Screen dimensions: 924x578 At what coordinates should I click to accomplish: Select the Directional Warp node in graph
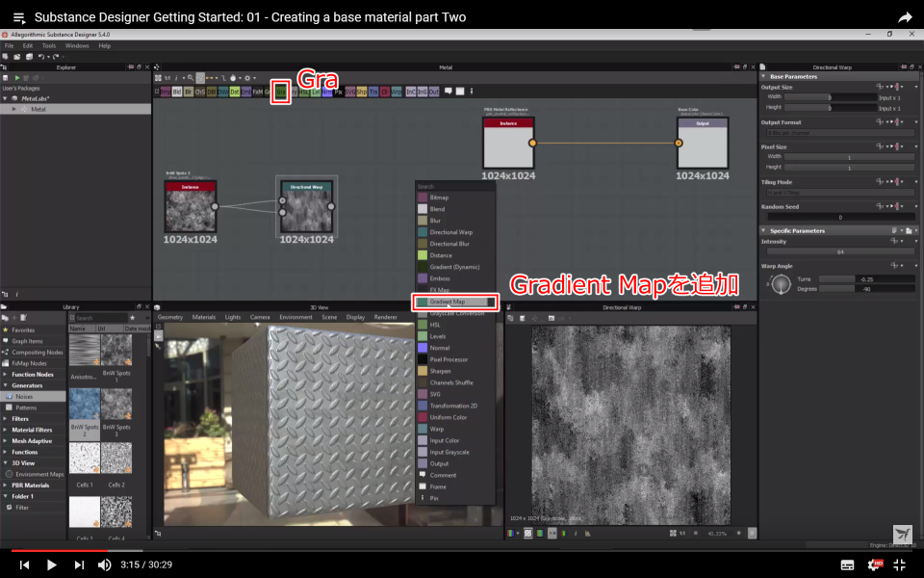(306, 207)
